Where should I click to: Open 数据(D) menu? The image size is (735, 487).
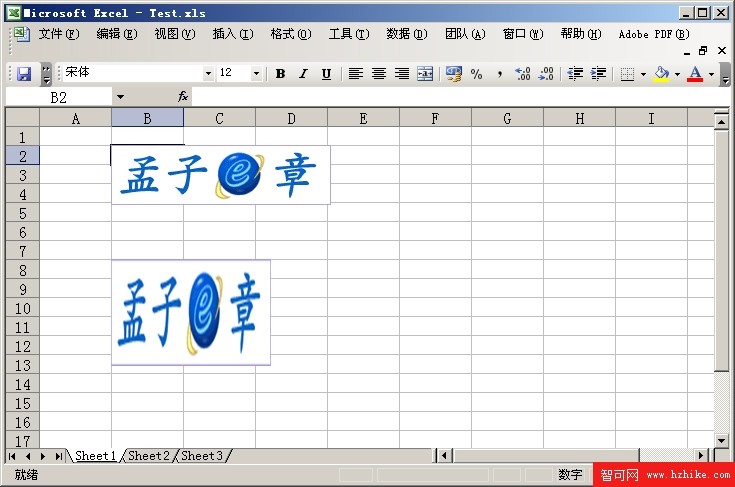tap(407, 34)
